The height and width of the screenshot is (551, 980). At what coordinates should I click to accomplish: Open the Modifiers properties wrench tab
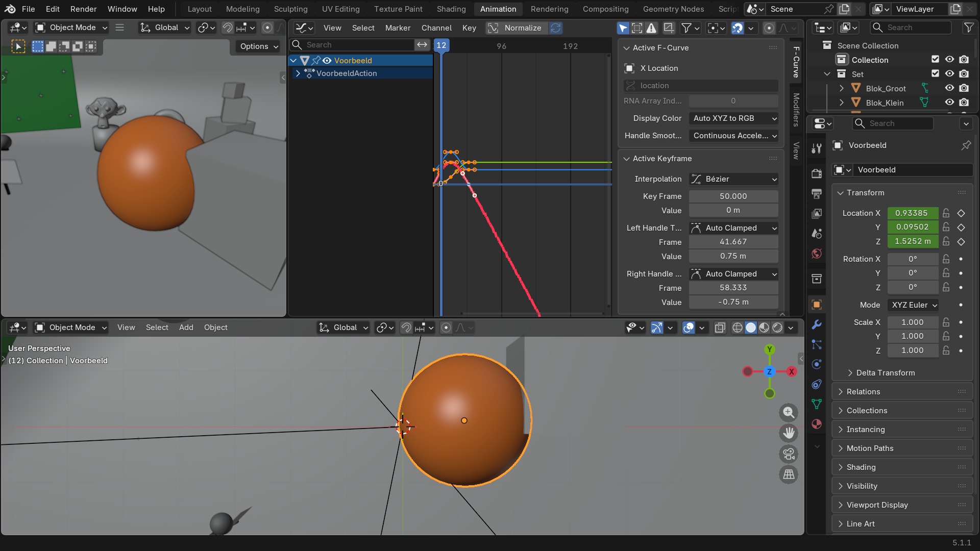[817, 324]
